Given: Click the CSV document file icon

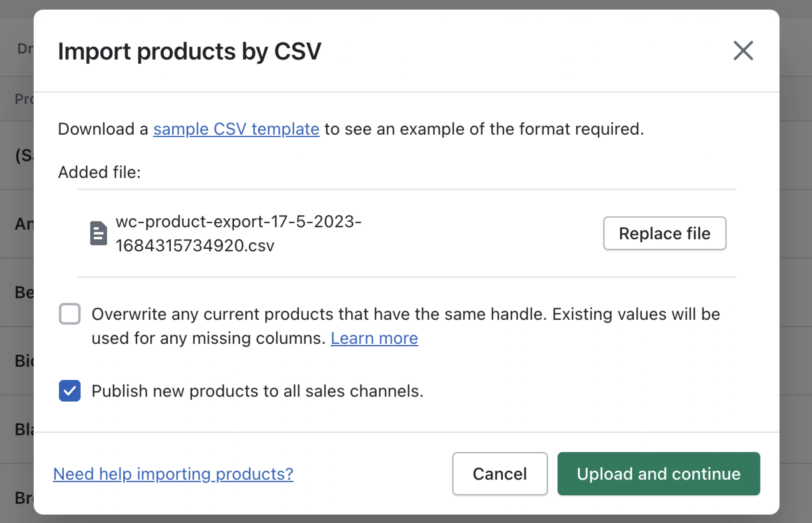Looking at the screenshot, I should (98, 233).
